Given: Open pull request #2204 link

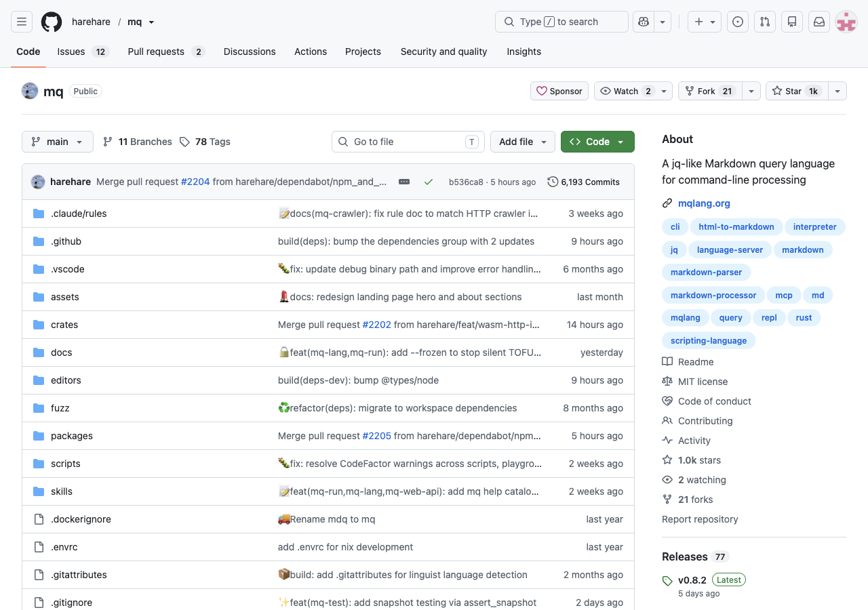Looking at the screenshot, I should 195,182.
